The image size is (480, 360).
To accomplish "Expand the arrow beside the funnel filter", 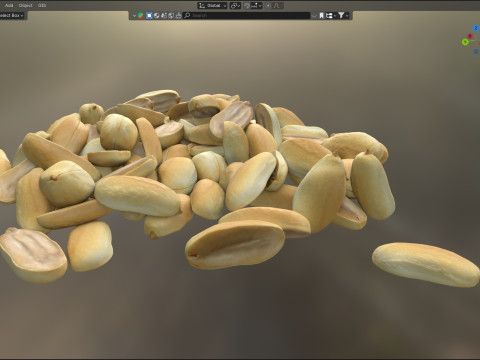I will [347, 15].
